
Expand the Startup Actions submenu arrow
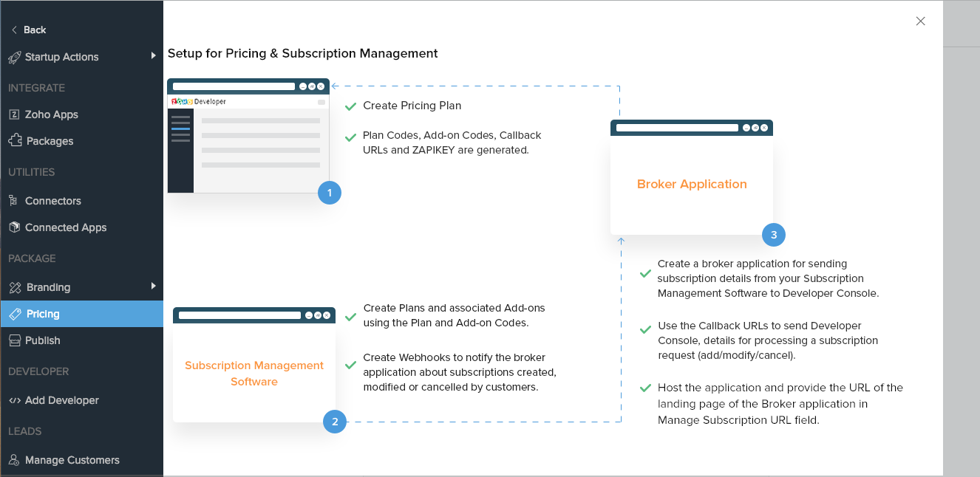click(x=153, y=55)
